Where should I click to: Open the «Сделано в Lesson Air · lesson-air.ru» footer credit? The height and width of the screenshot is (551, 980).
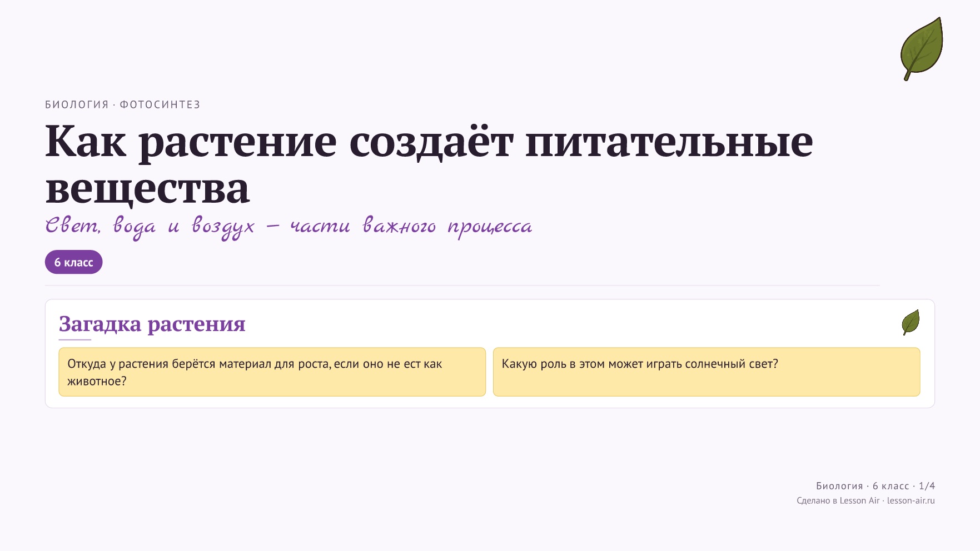click(x=865, y=500)
